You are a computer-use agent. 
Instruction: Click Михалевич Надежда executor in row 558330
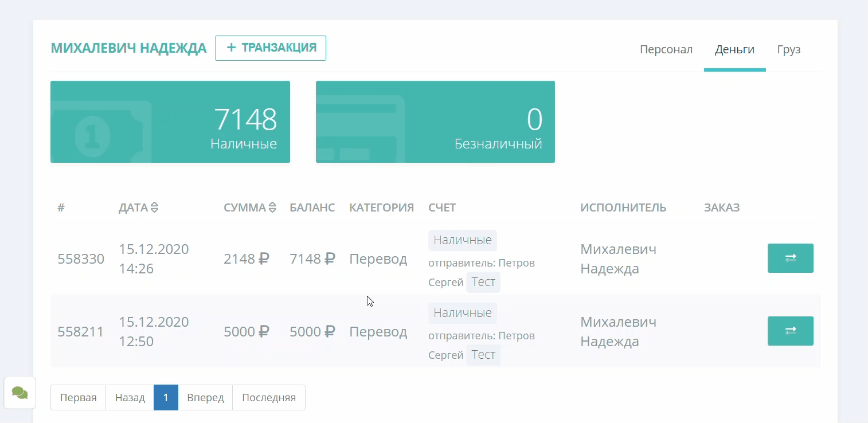(x=619, y=258)
